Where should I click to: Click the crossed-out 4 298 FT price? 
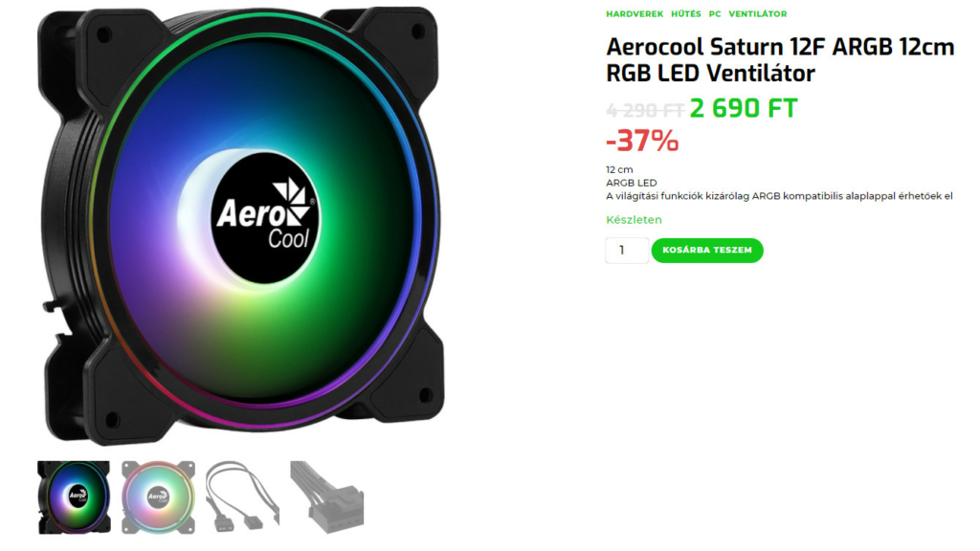click(x=646, y=111)
